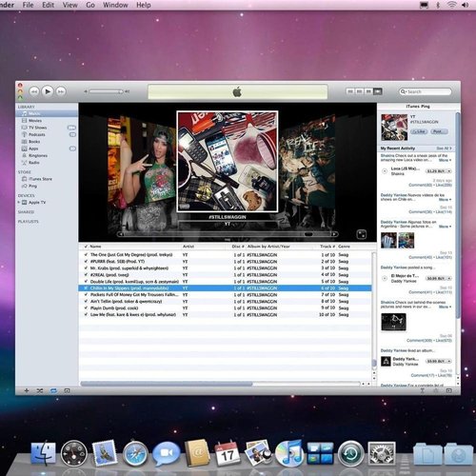
Task: Uncheck the Double Life track checkbox
Action: click(x=86, y=282)
